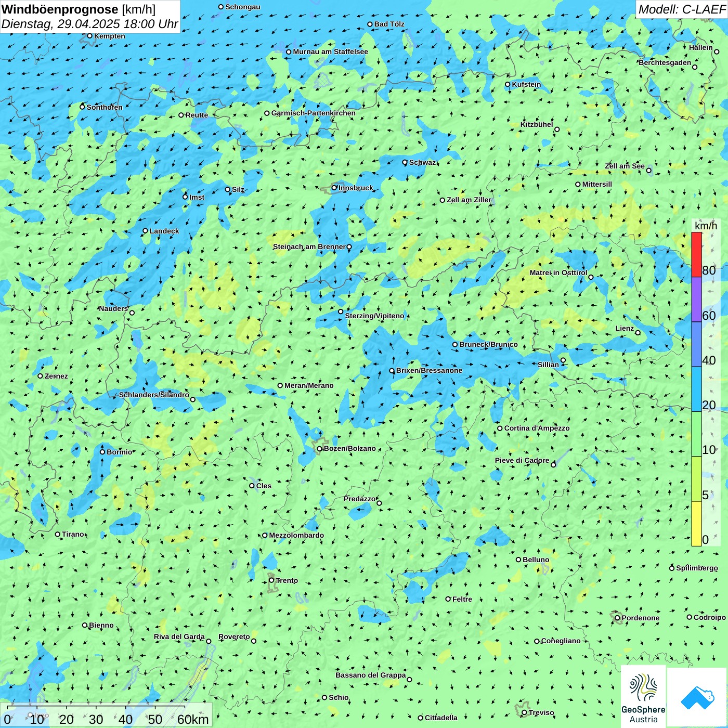Click the red legend color above 80
Screen dimensions: 728x728
pyautogui.click(x=696, y=254)
